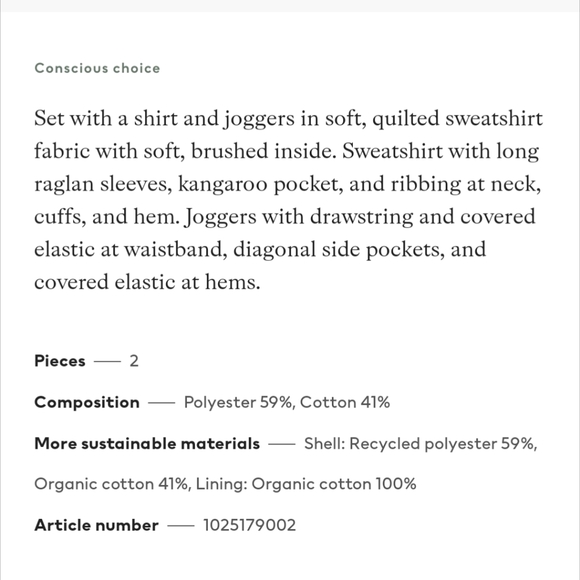Click the dash after Pieces label
580x580 pixels.
tap(107, 361)
